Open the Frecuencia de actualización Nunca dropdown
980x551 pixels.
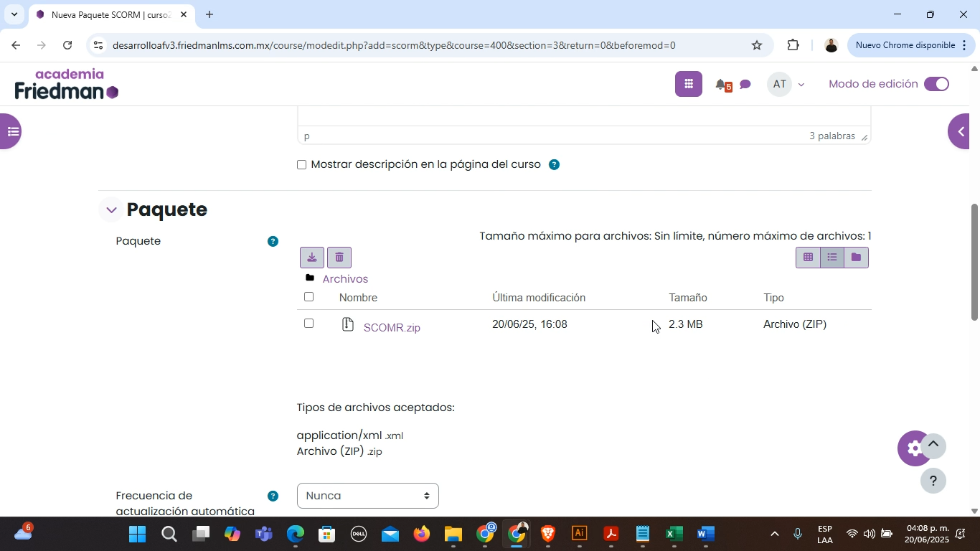click(367, 496)
